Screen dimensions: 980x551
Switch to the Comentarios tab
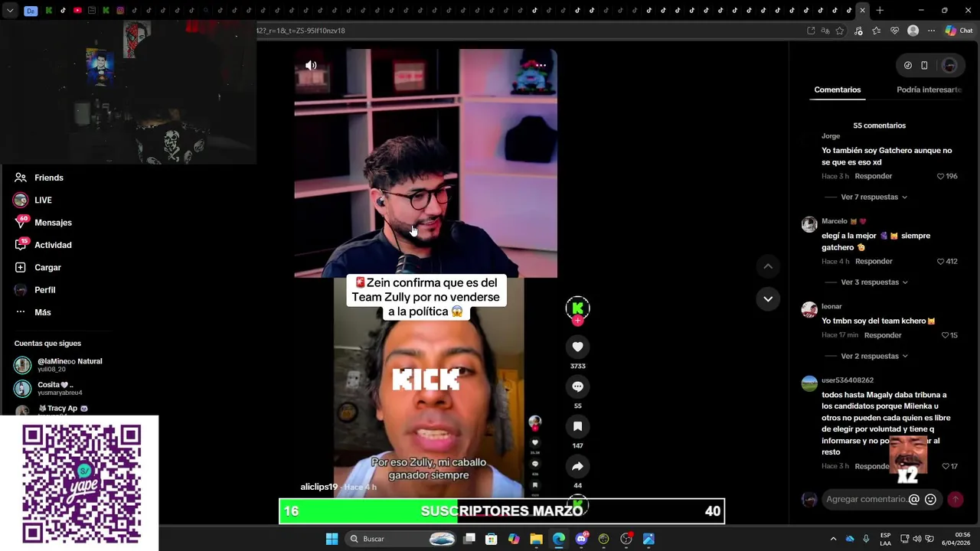pyautogui.click(x=838, y=90)
